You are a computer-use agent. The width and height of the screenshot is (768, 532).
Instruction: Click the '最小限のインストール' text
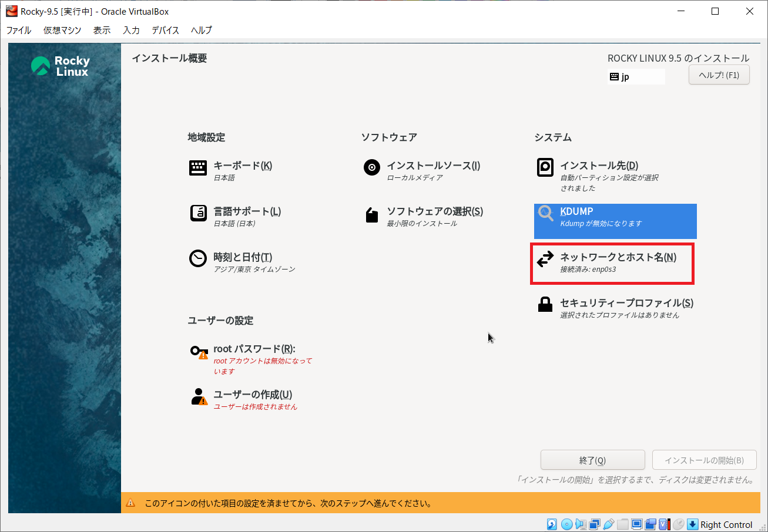(x=421, y=224)
